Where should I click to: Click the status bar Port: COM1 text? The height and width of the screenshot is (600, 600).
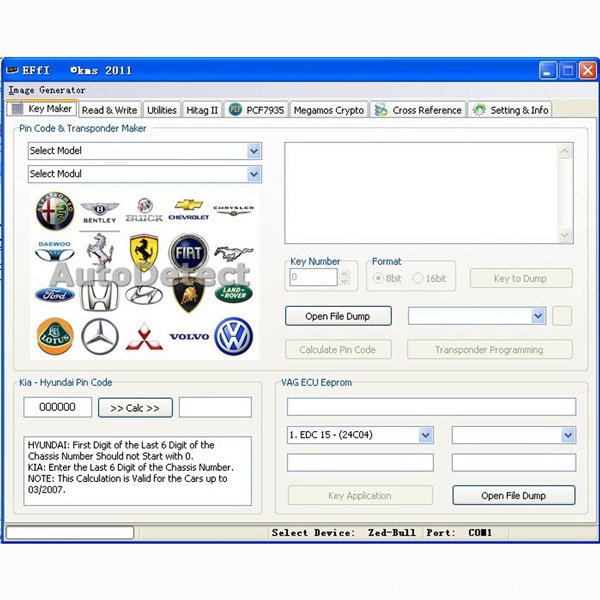click(x=459, y=533)
